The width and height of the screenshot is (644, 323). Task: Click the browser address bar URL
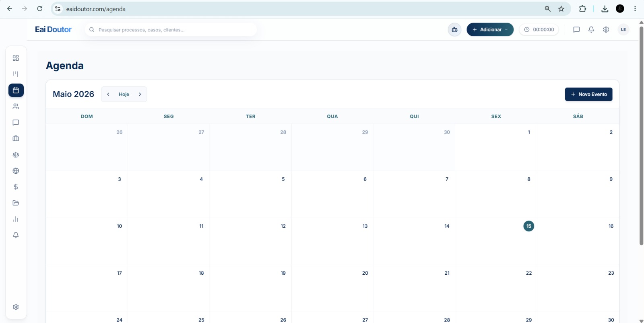(x=96, y=9)
